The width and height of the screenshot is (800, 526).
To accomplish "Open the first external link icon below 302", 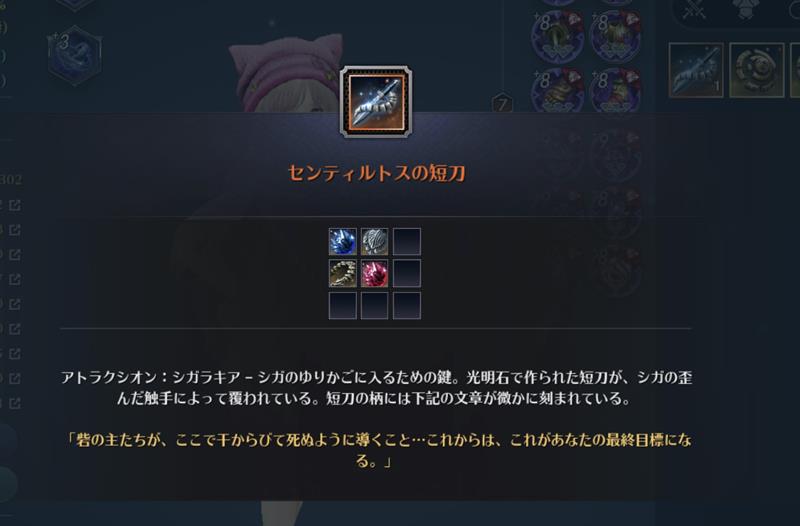I will (x=15, y=205).
